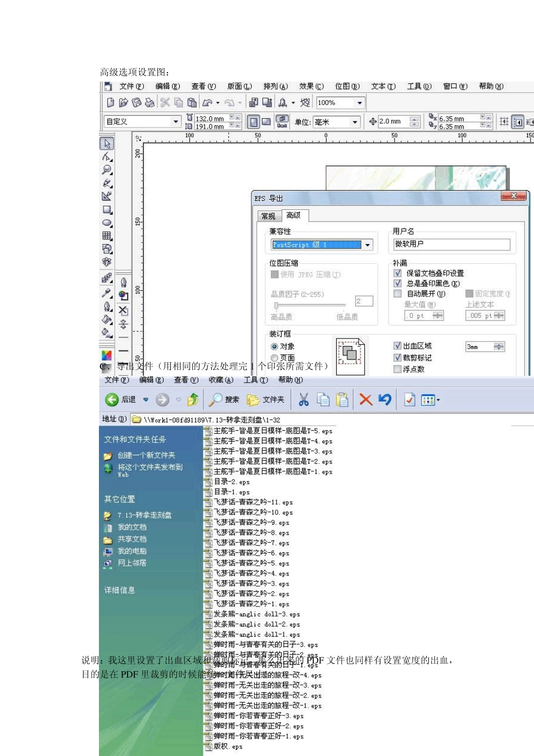Open the 效果 menu in CorelDRAW
This screenshot has height=756, width=534.
click(x=311, y=86)
